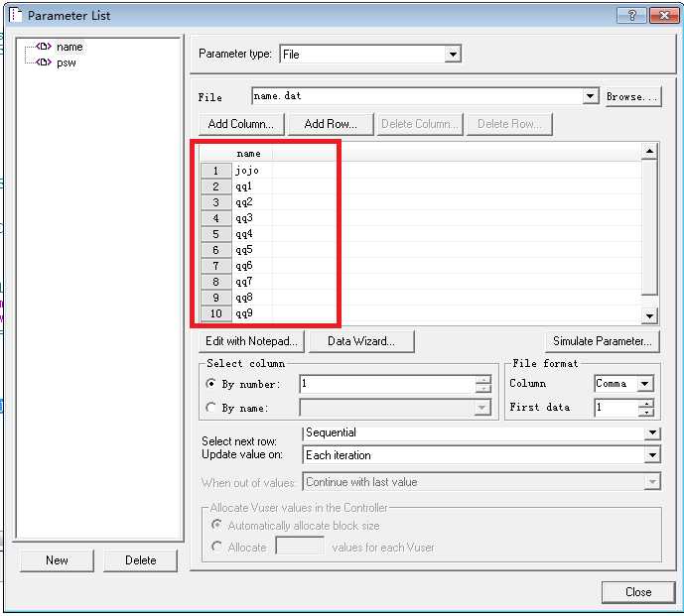Select the cell containing jojo
The width and height of the screenshot is (684, 616).
[x=252, y=171]
